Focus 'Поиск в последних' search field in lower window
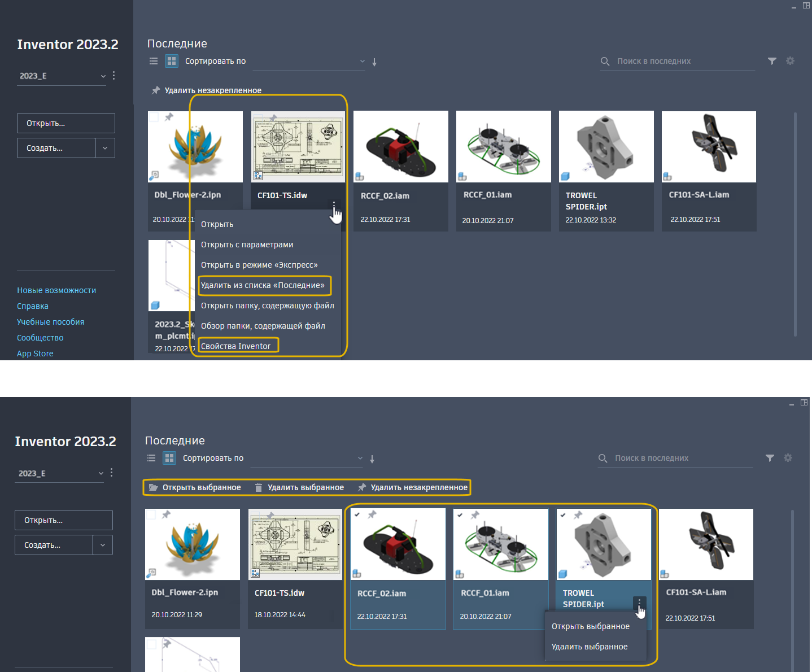This screenshot has height=672, width=812. (675, 458)
